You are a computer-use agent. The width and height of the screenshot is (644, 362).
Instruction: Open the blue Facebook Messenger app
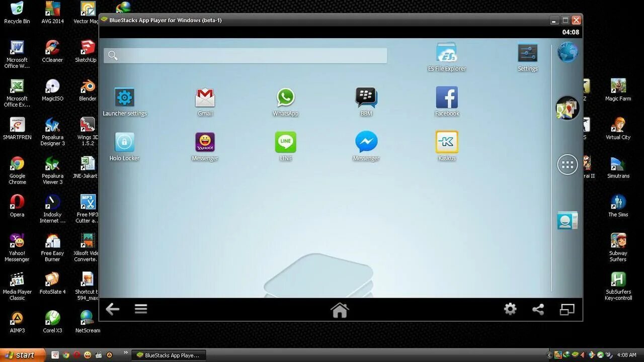coord(366,142)
